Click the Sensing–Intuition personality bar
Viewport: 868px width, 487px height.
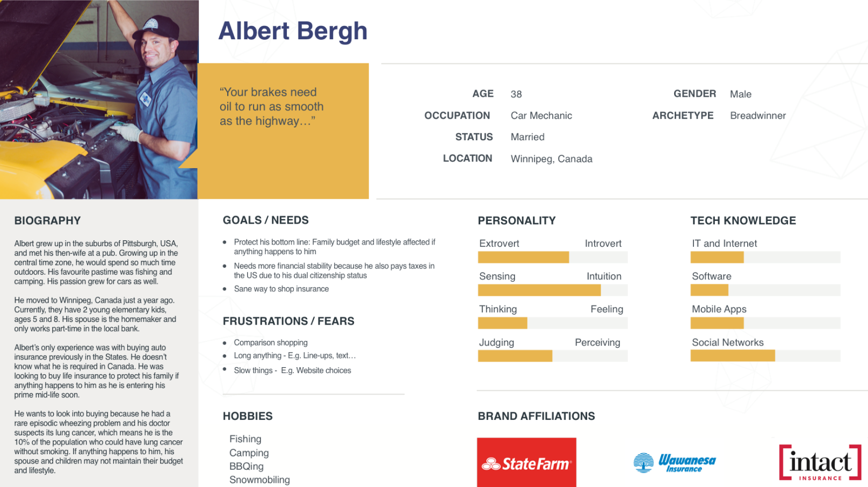(x=553, y=290)
